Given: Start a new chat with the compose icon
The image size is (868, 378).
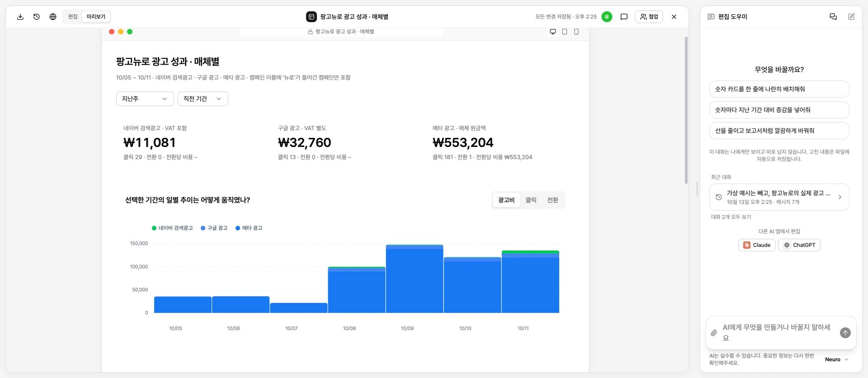Looking at the screenshot, I should pyautogui.click(x=851, y=17).
